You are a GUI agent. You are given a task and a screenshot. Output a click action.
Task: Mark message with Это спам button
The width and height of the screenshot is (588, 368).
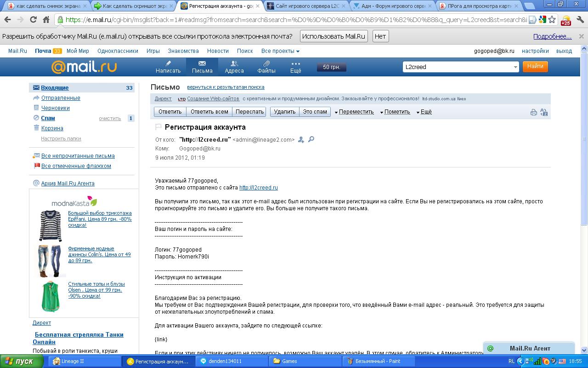[315, 112]
